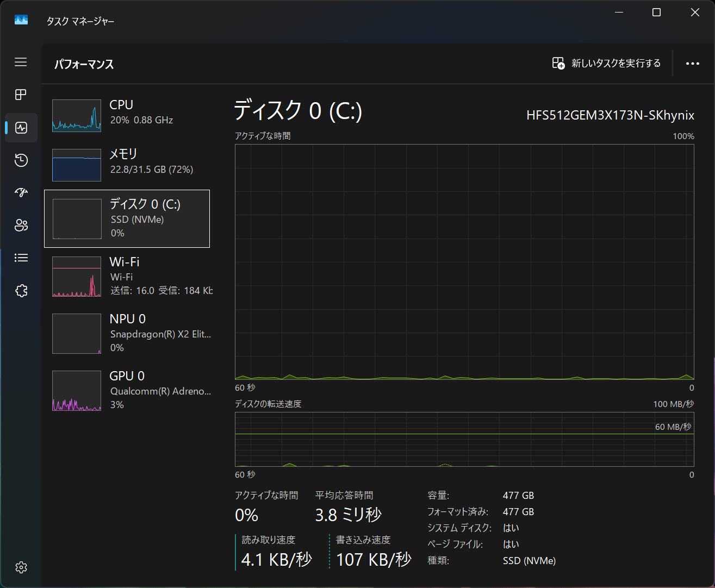Open the App history page icon
Screen dimensions: 715x588
pyautogui.click(x=21, y=160)
